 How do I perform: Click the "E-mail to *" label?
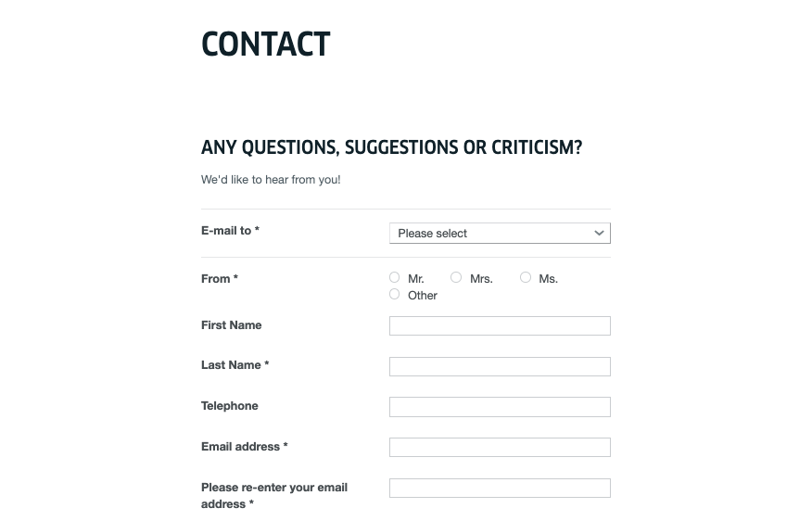(x=230, y=231)
